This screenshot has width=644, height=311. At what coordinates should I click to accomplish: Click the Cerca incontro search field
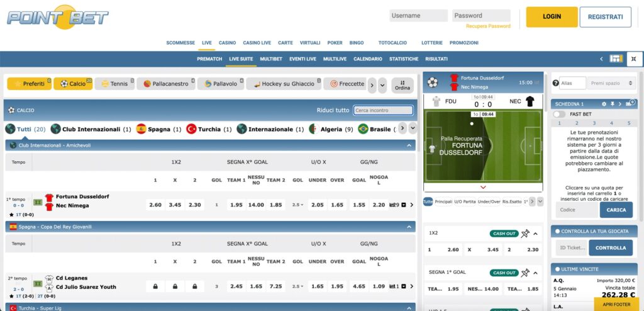pyautogui.click(x=383, y=110)
